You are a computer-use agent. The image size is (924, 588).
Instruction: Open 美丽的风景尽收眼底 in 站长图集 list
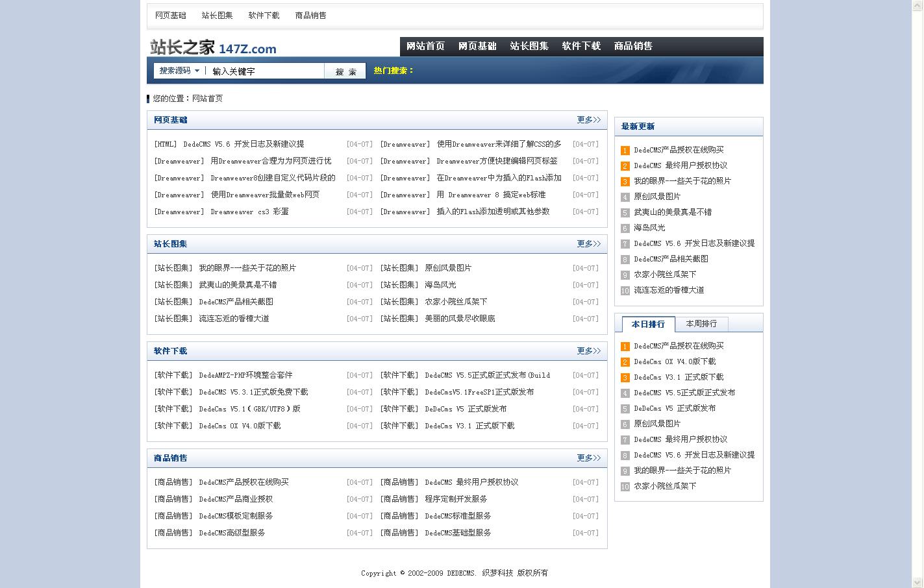tap(460, 319)
